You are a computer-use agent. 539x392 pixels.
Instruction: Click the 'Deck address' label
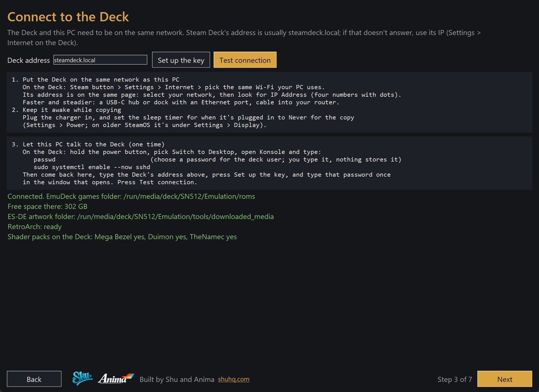pos(29,60)
